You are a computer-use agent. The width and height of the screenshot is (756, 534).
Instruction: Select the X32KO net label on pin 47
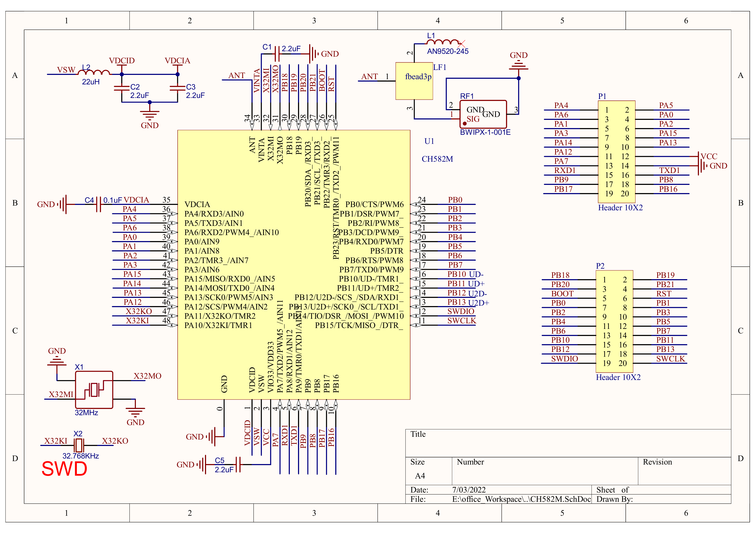click(139, 311)
